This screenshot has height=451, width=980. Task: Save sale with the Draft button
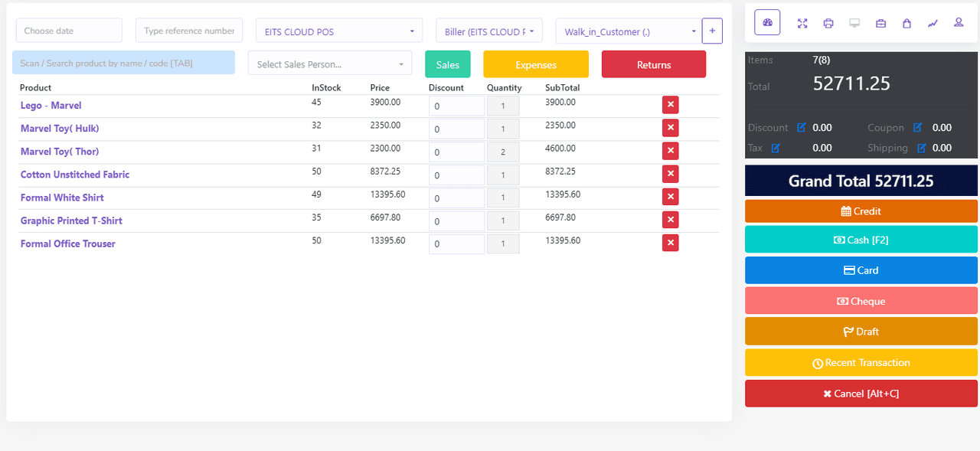861,332
